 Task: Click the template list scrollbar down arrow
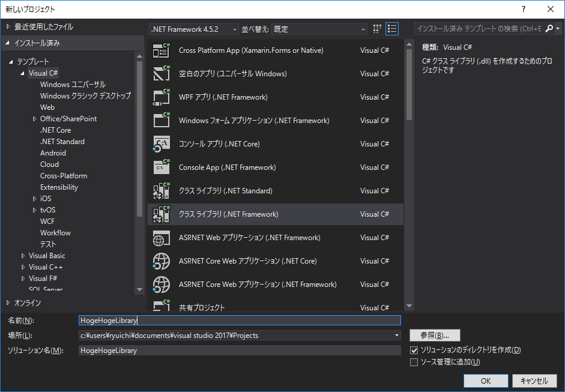[x=409, y=306]
